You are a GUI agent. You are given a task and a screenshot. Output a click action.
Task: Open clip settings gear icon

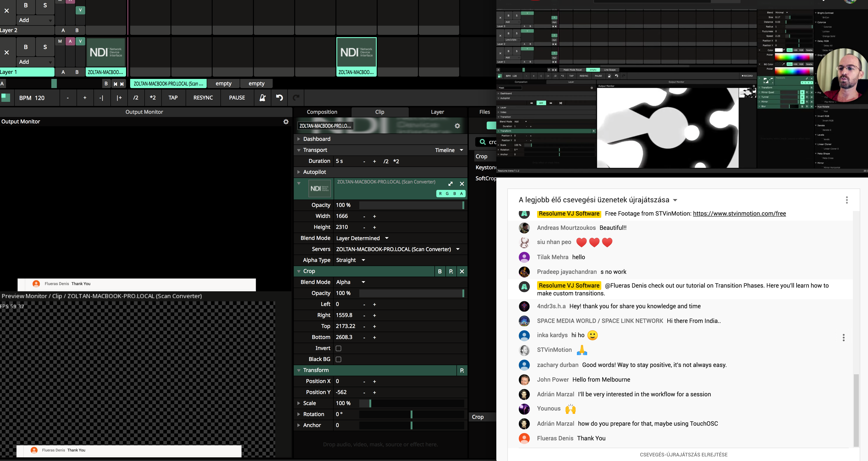point(457,126)
